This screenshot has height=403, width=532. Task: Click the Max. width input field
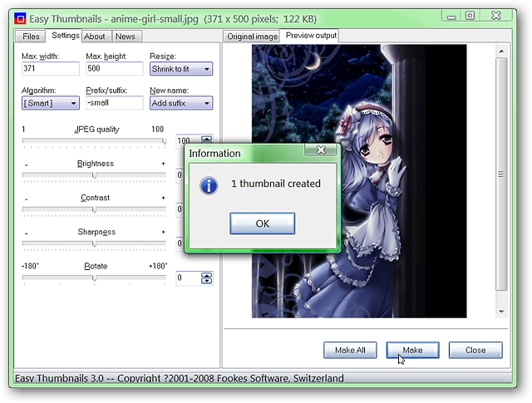pos(51,68)
